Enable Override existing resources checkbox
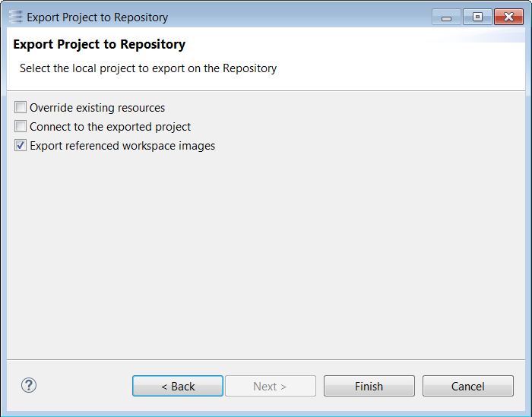The height and width of the screenshot is (417, 532). pos(21,107)
